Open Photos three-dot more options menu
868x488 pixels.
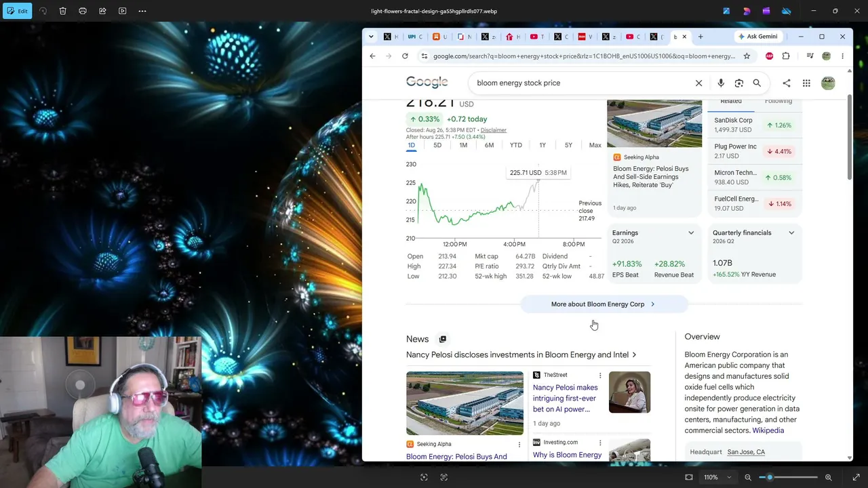pos(142,11)
